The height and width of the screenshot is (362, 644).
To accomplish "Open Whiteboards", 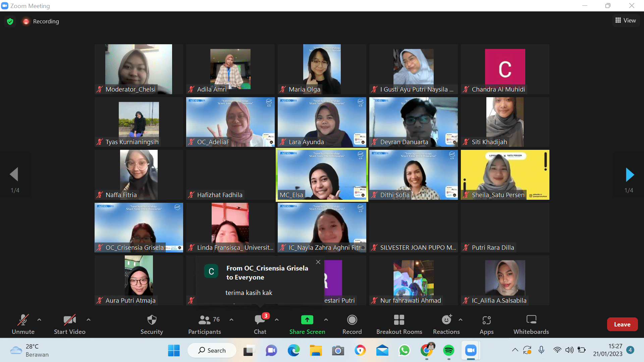I will 531,324.
